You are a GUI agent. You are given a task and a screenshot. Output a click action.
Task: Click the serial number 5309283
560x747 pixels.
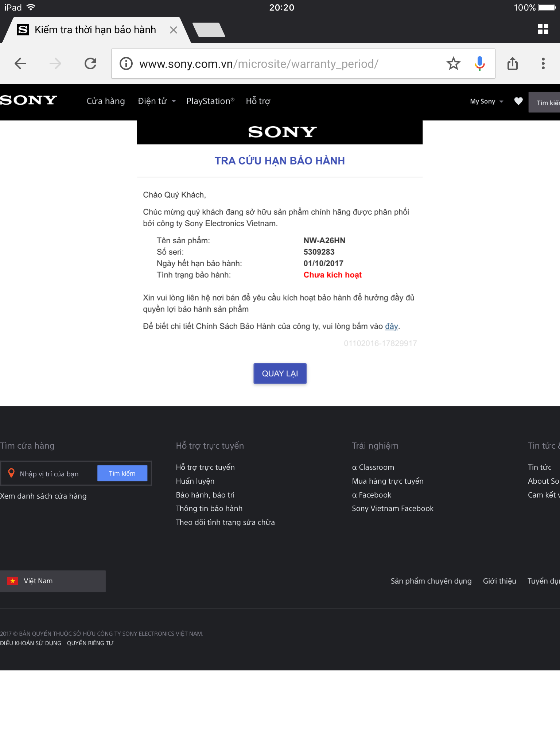click(319, 252)
